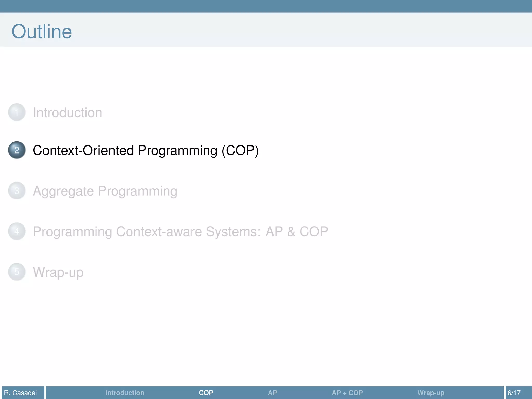Viewport: 532px width, 399px height.
Task: Click the highlighted number 2 bullet ball
Action: (17, 150)
